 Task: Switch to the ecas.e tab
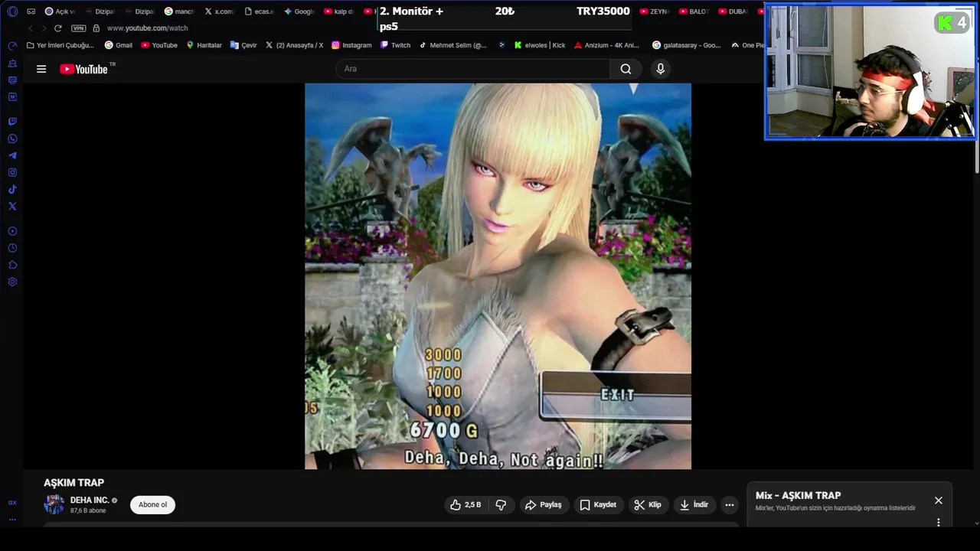(x=259, y=11)
